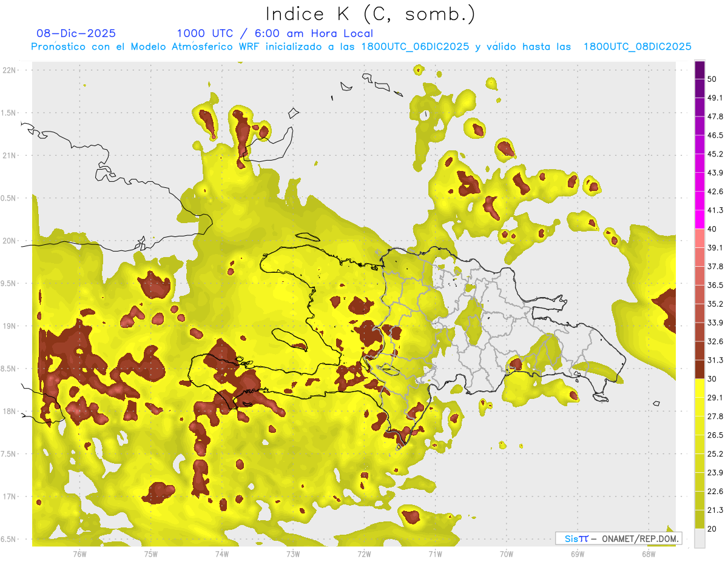Click the '75W' longitude label
The height and width of the screenshot is (562, 728).
coord(151,554)
